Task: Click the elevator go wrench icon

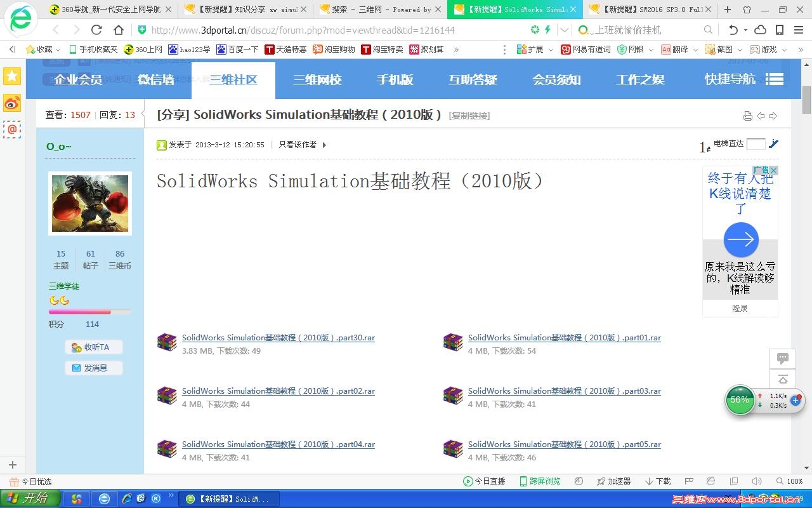Action: (773, 144)
